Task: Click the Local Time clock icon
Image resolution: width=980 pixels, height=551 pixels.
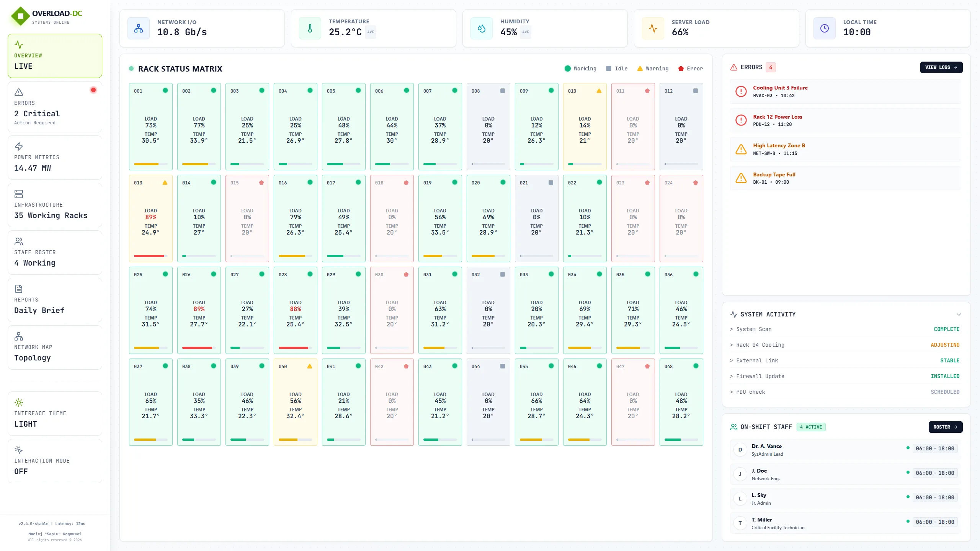Action: click(x=825, y=28)
